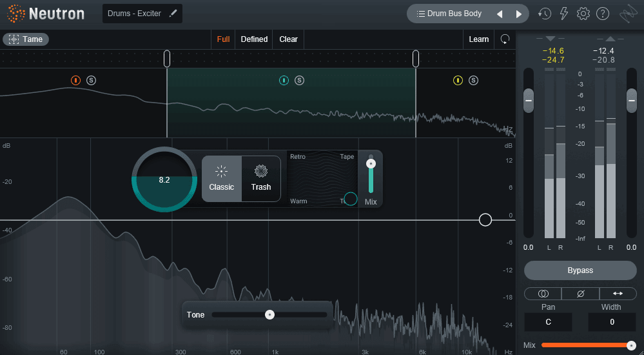Click the Neutron logo icon
This screenshot has height=355, width=644.
pyautogui.click(x=15, y=14)
